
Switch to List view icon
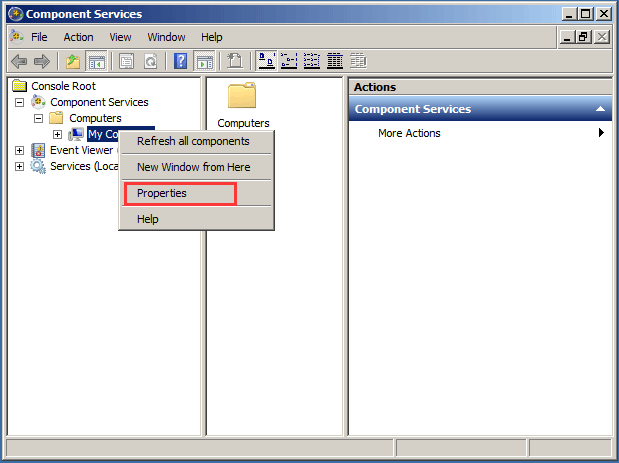[312, 61]
